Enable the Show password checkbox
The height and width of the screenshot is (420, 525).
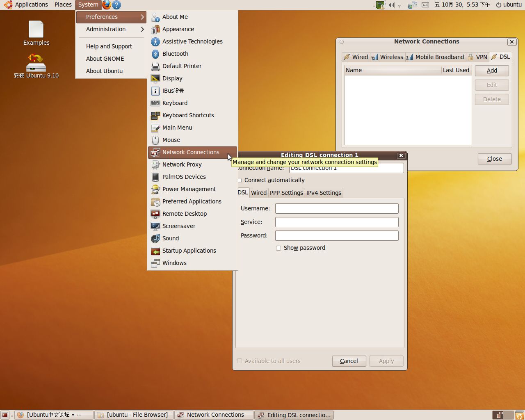click(278, 248)
